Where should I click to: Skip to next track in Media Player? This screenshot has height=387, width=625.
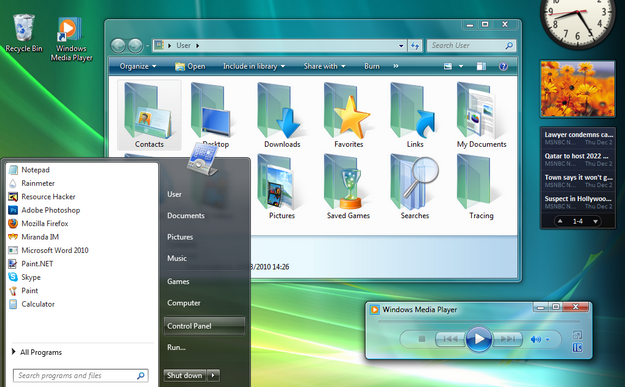pyautogui.click(x=507, y=339)
